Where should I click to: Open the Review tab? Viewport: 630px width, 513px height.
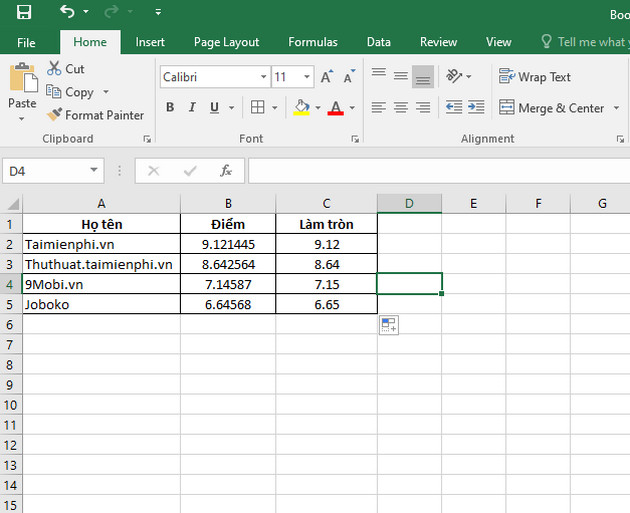[438, 42]
